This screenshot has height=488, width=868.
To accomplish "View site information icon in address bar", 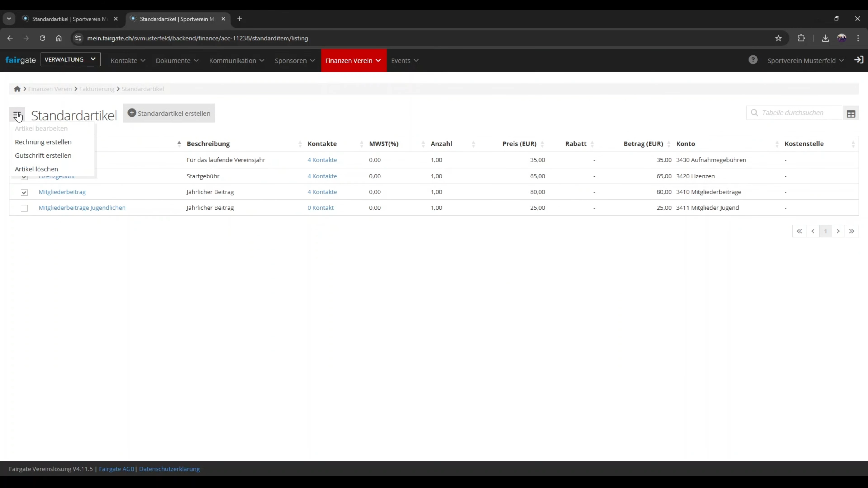I will tap(78, 38).
